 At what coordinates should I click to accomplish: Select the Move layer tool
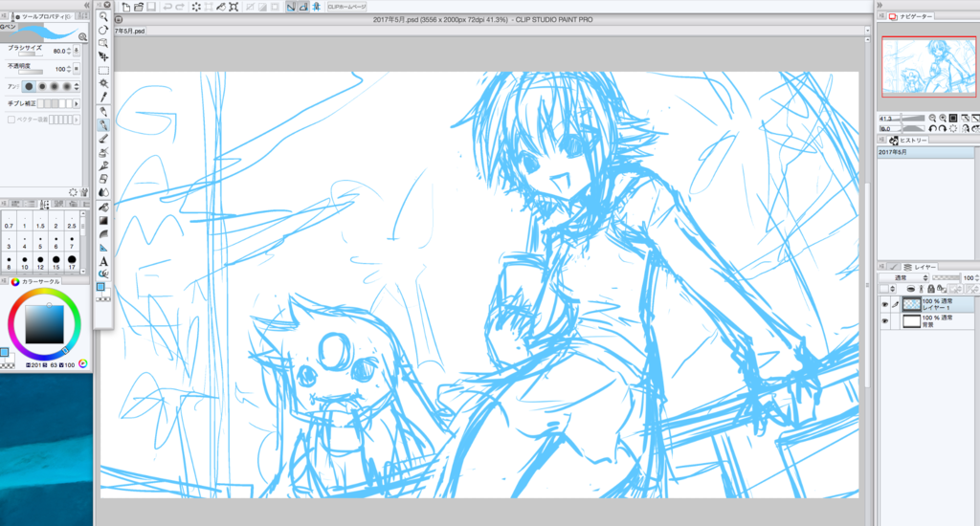point(103,56)
